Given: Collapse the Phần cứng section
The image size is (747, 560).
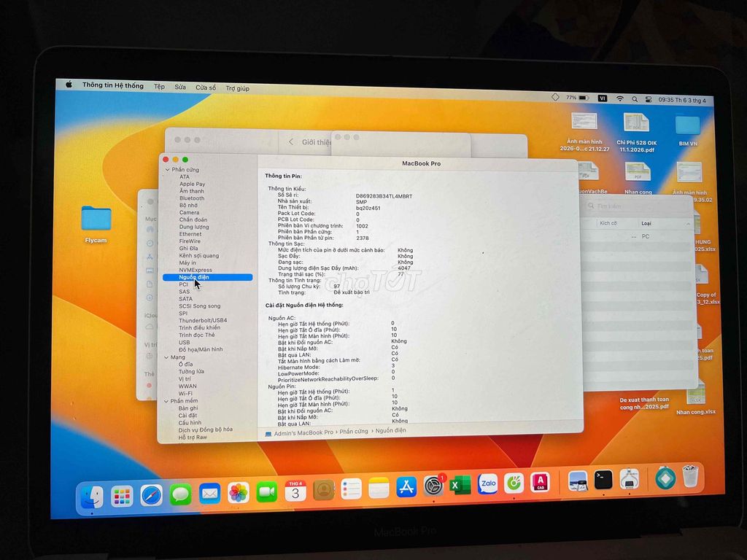Looking at the screenshot, I should [x=167, y=169].
